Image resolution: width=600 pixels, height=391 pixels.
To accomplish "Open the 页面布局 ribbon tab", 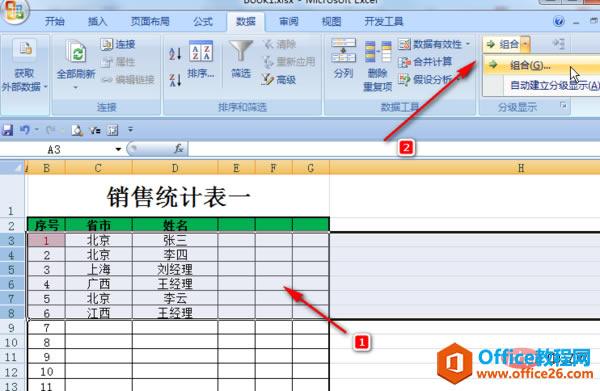I will 150,21.
